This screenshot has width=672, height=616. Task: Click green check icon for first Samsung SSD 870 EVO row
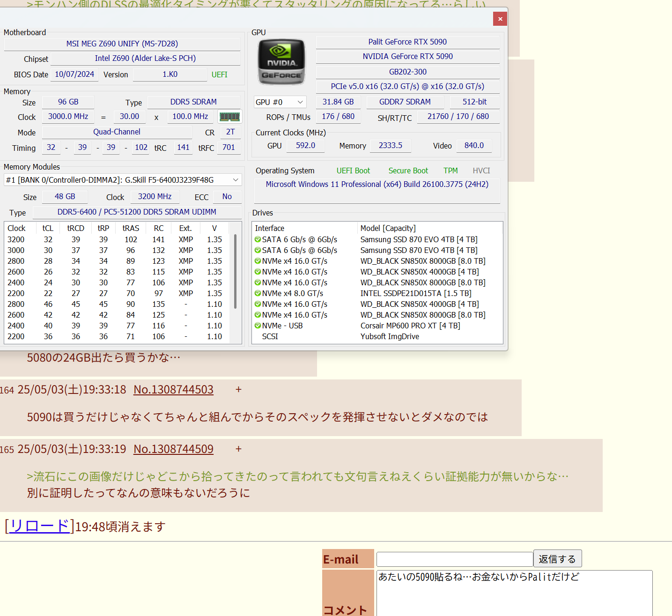[x=258, y=239]
